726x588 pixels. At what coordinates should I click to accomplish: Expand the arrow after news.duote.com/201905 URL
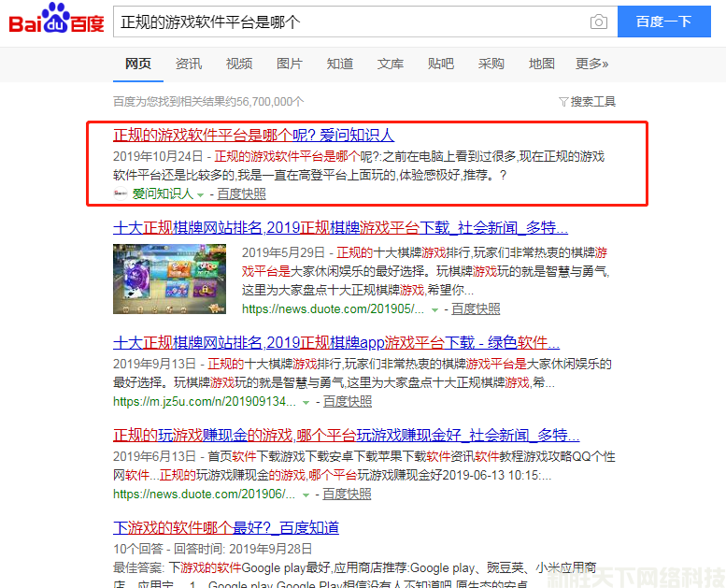click(x=434, y=309)
